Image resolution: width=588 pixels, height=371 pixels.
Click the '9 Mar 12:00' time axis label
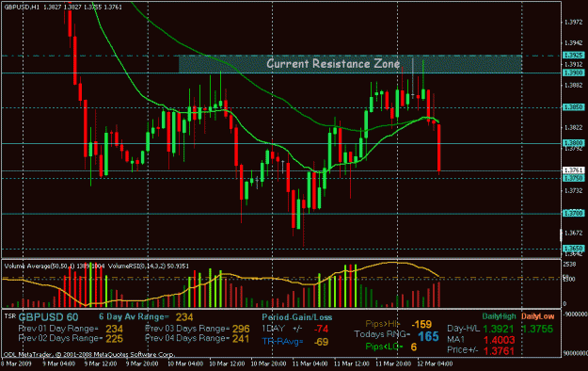click(x=100, y=363)
